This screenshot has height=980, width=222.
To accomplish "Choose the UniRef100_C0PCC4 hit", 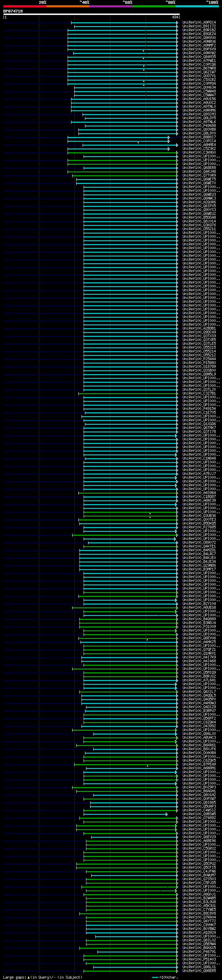I will pos(199,141).
